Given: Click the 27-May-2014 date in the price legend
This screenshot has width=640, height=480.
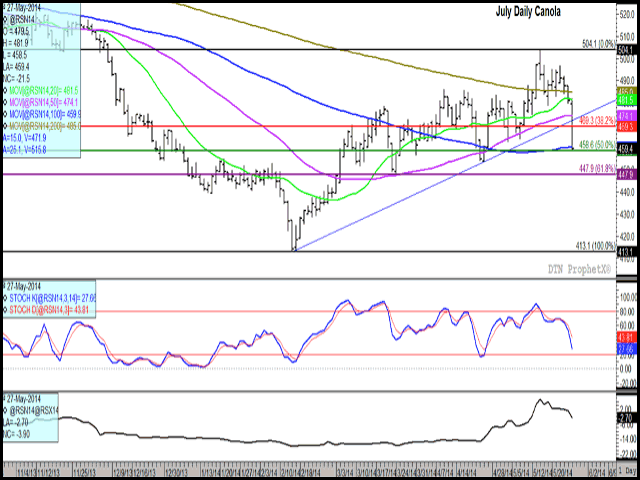Looking at the screenshot, I should click(23, 8).
